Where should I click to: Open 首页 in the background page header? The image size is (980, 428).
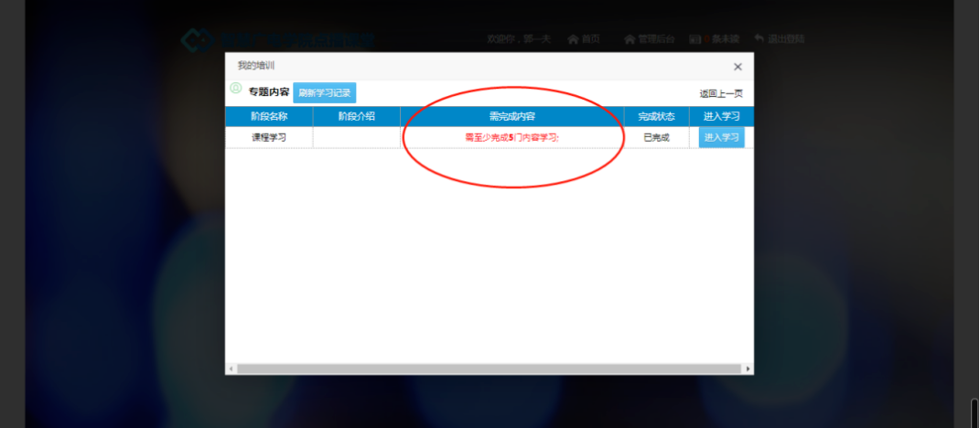590,38
